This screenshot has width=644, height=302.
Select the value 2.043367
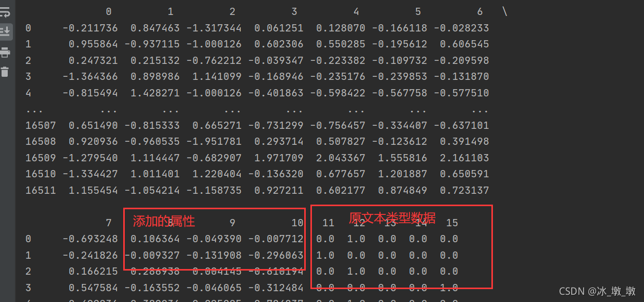coord(341,158)
